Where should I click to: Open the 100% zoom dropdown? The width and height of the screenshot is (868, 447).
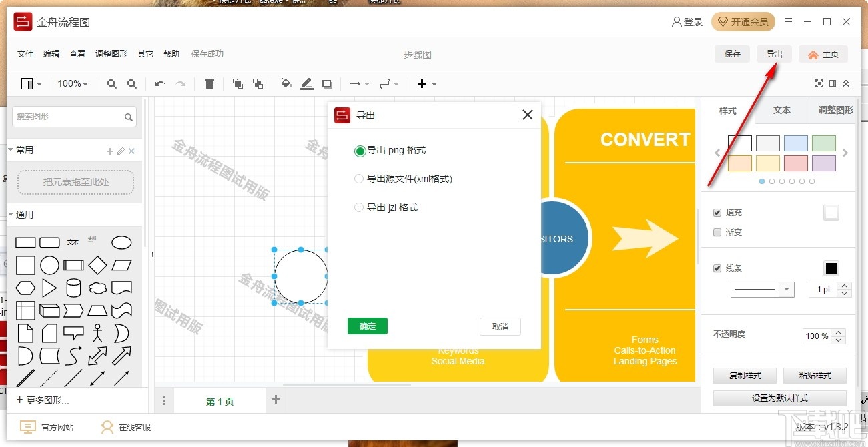[x=73, y=84]
